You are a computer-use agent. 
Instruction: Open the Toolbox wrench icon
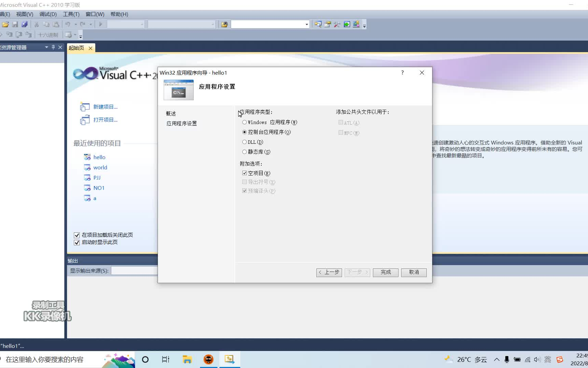(337, 25)
